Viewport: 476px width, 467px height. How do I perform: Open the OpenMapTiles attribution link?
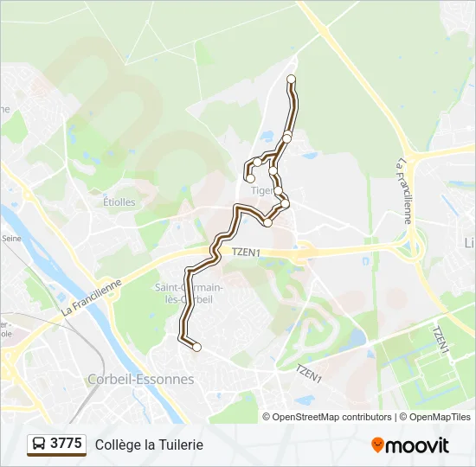point(435,417)
